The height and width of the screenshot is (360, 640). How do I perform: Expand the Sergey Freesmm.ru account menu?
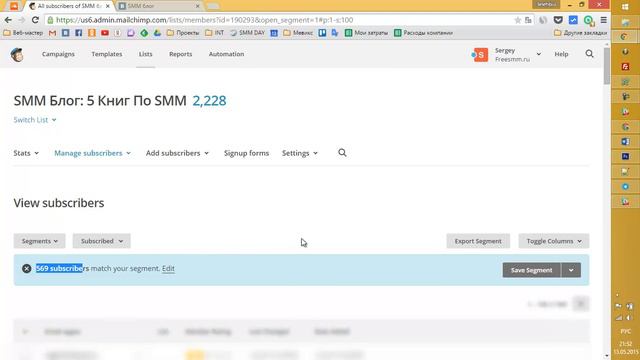[507, 54]
